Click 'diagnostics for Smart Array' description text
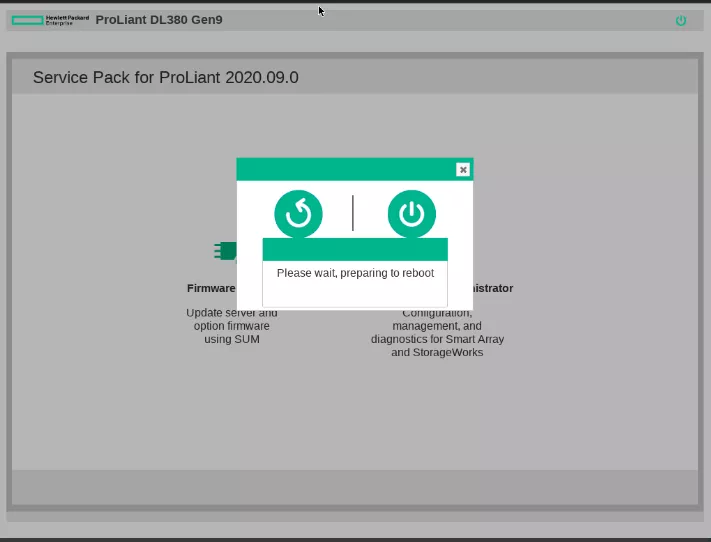This screenshot has width=711, height=542. pyautogui.click(x=437, y=339)
